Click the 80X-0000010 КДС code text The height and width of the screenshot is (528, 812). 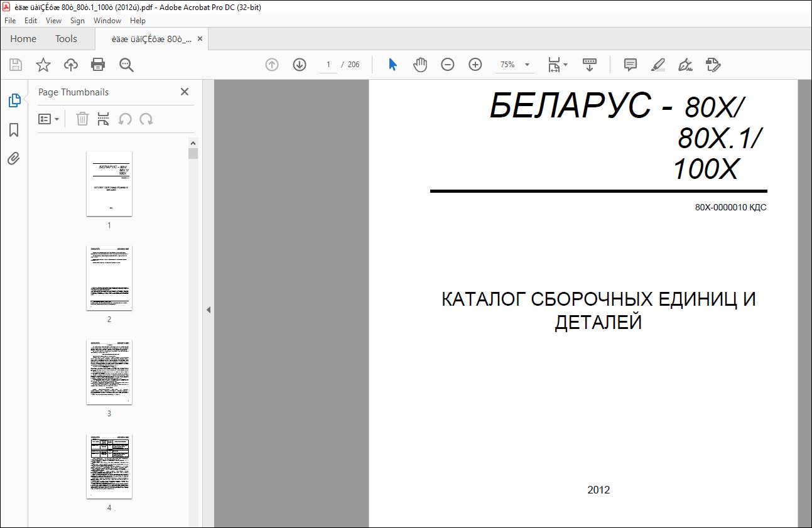pos(731,208)
